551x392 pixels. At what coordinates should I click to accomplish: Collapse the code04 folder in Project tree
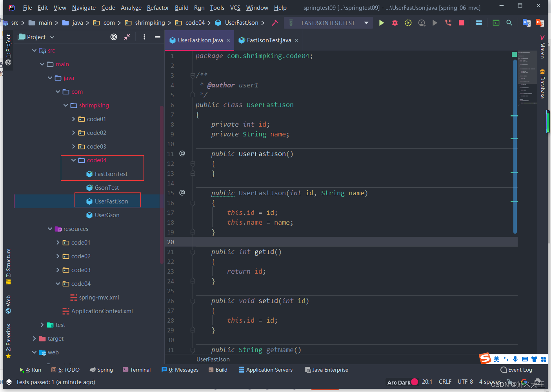[x=73, y=160]
